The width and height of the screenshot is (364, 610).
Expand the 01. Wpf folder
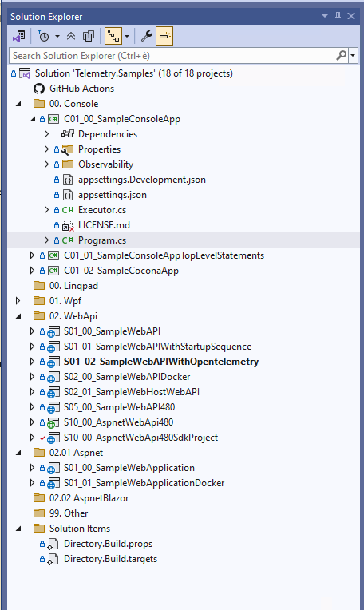coord(18,301)
